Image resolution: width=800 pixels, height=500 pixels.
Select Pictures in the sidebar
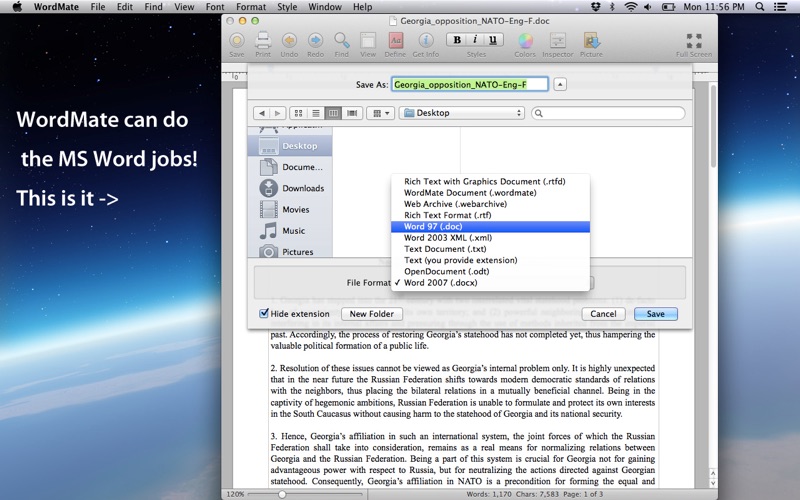[290, 251]
